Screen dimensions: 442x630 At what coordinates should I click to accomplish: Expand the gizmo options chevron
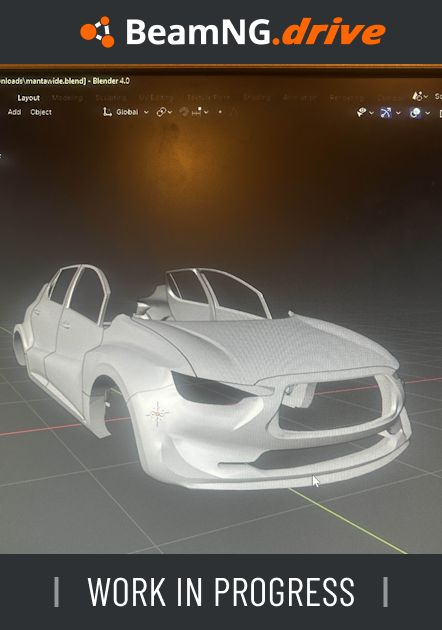pyautogui.click(x=398, y=113)
